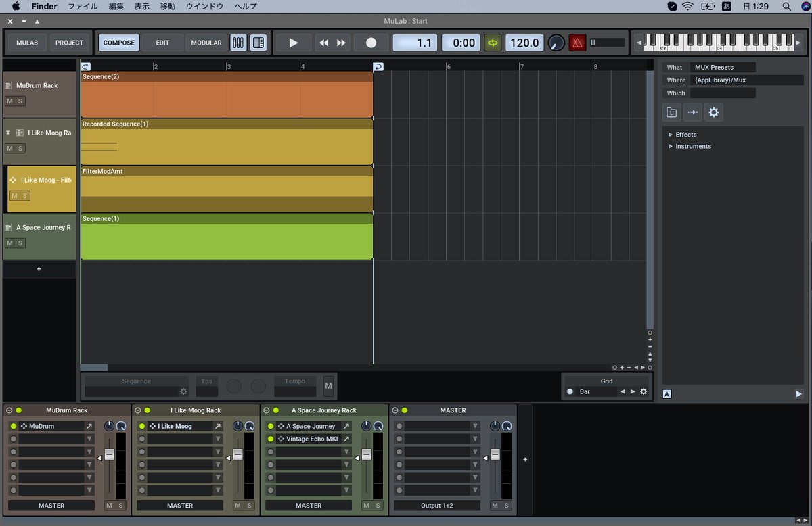
Task: Click the loop start marker in ruler
Action: pyautogui.click(x=86, y=66)
